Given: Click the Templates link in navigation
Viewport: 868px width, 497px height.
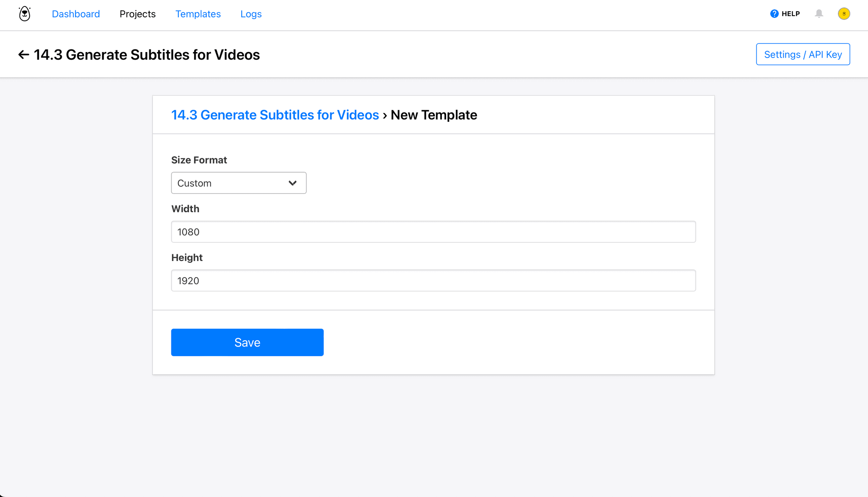Looking at the screenshot, I should 197,14.
